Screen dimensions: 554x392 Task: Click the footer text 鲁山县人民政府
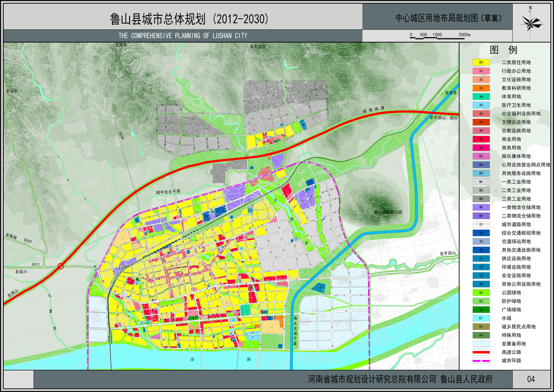tap(466, 379)
